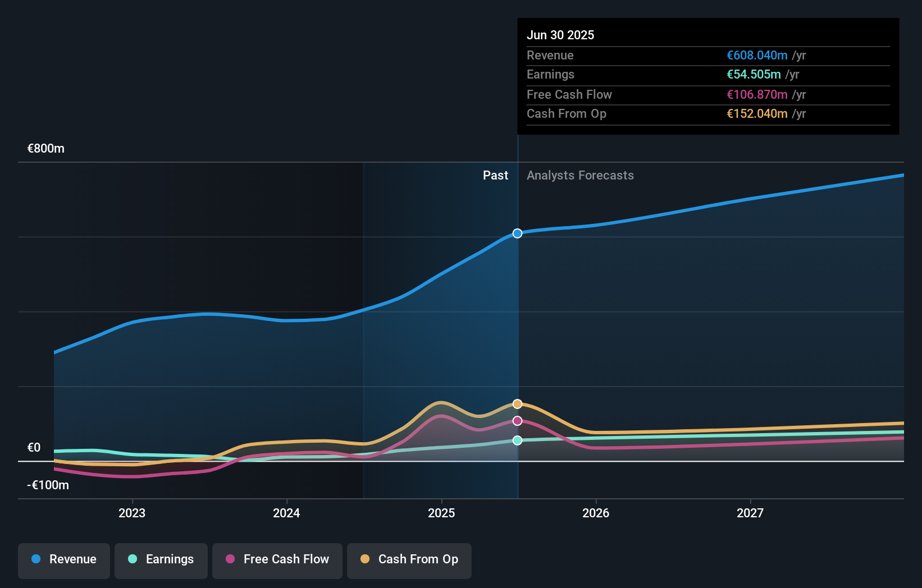Click the teal Earnings legend dot icon
Screen dimensions: 922x588
pyautogui.click(x=131, y=559)
